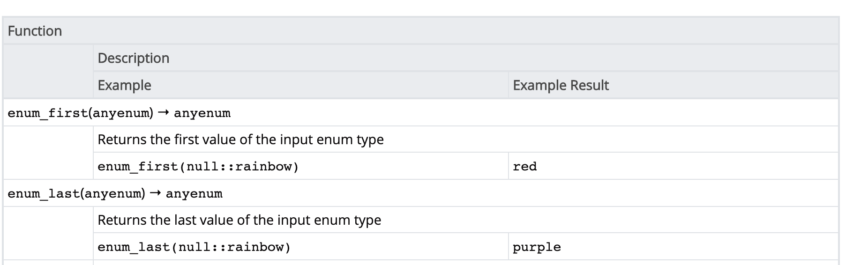
Task: Click the arrow in the enum_last signature
Action: click(155, 194)
